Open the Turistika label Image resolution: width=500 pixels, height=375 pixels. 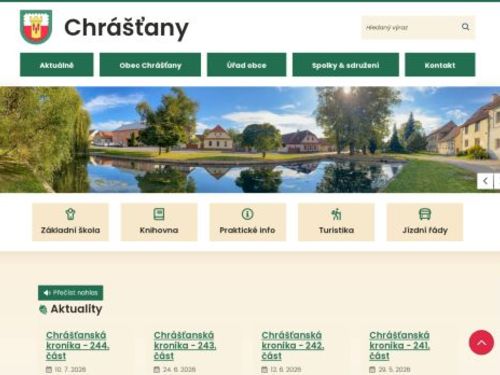click(x=336, y=230)
